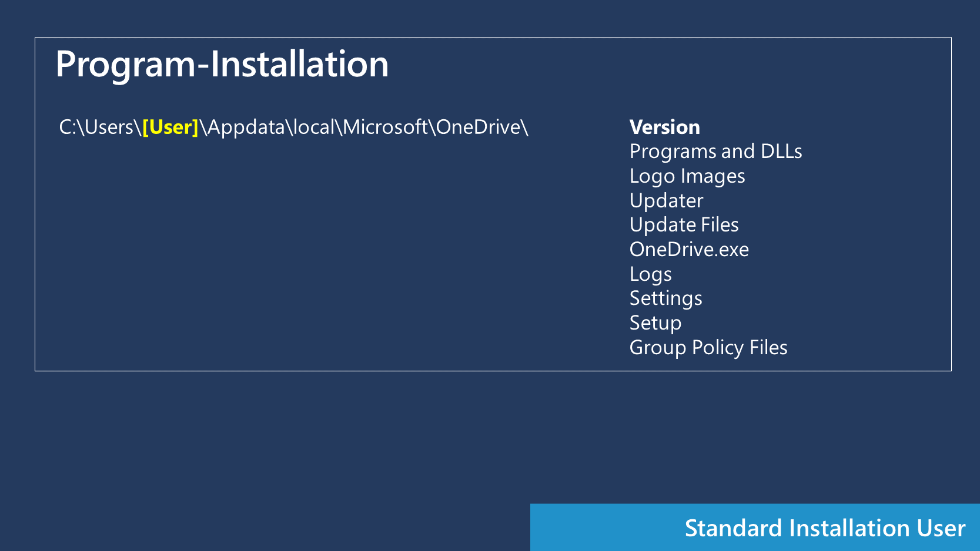Select the bold Version header
This screenshot has width=980, height=551.
pos(664,127)
